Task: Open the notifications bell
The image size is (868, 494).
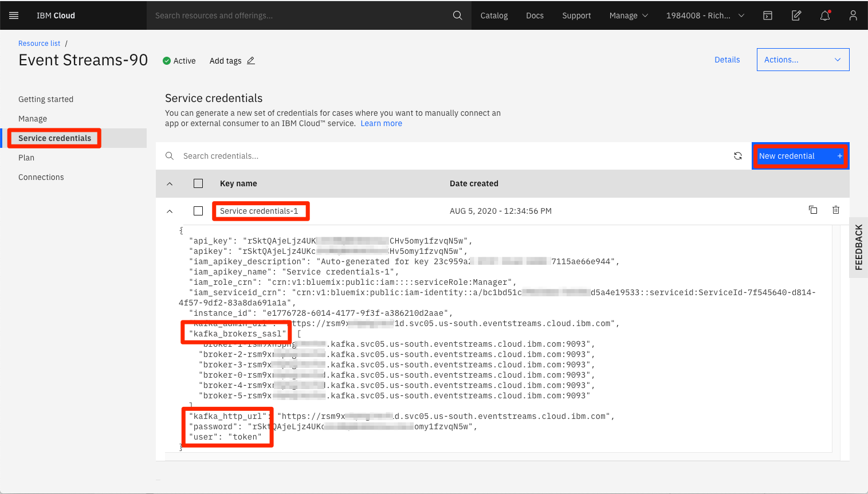Action: [825, 15]
